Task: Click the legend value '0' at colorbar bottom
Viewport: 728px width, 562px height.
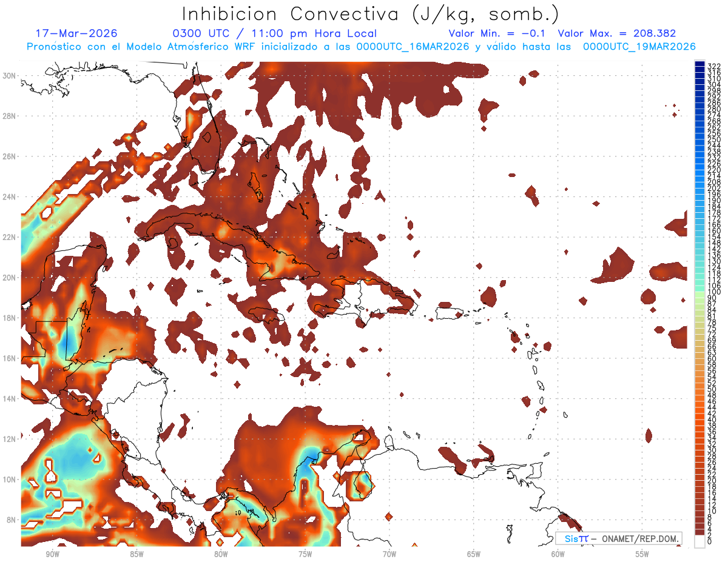Action: [710, 541]
